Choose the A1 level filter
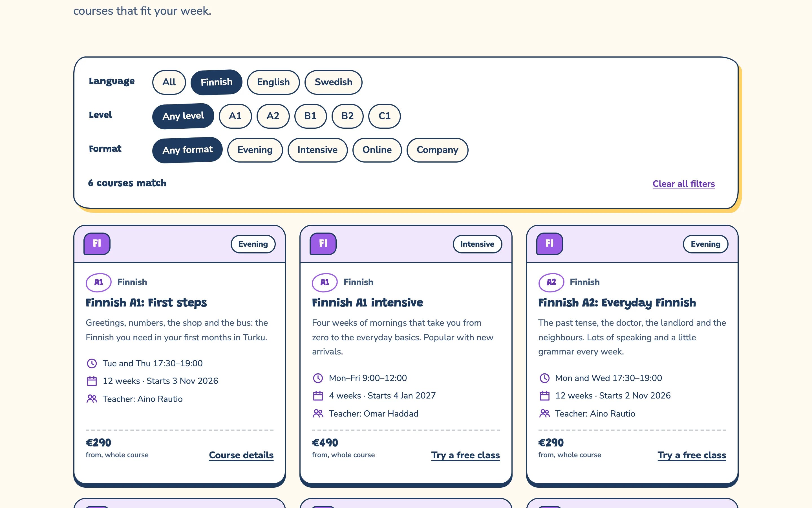Viewport: 812px width, 508px height. pyautogui.click(x=235, y=116)
